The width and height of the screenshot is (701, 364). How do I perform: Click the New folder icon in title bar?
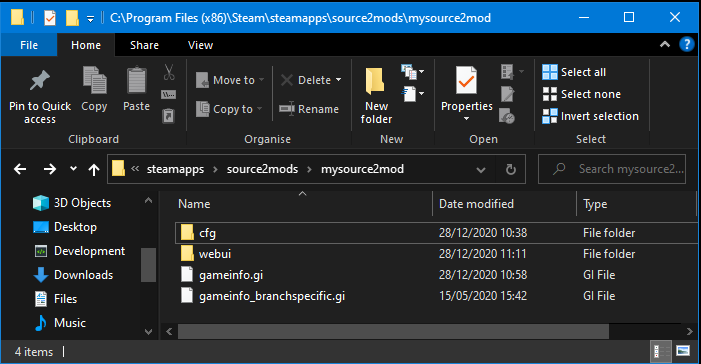click(x=72, y=18)
